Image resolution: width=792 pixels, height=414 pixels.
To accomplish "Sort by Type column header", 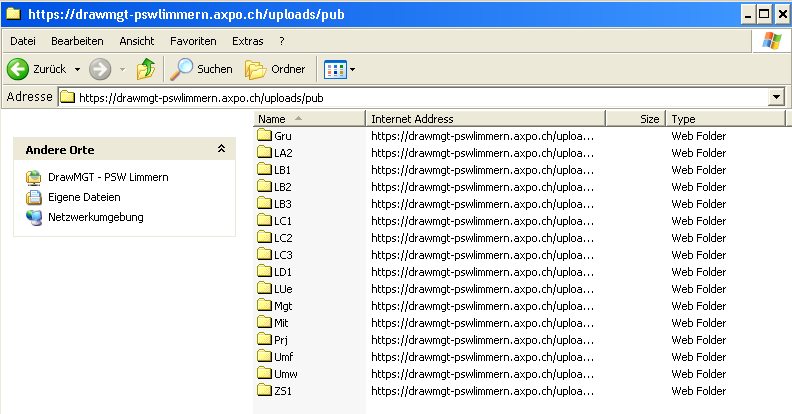I will 726,119.
